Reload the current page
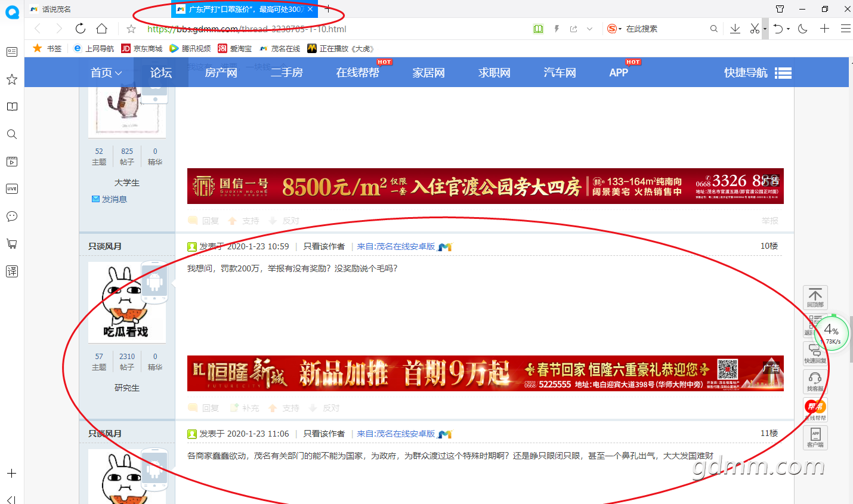The width and height of the screenshot is (853, 504). click(x=81, y=29)
